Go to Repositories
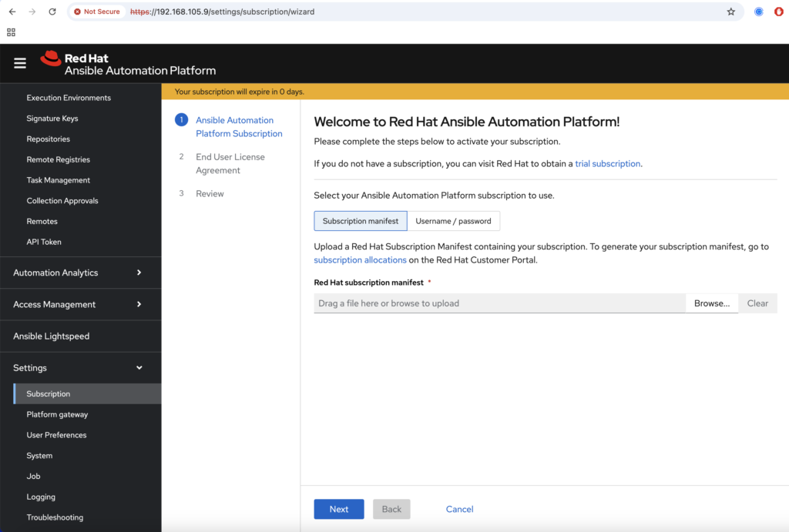This screenshot has height=532, width=789. [x=49, y=139]
